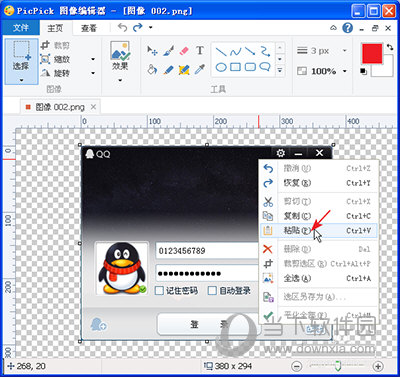This screenshot has width=400, height=378.
Task: Choose 恢复(R) from the context menu
Action: click(x=318, y=183)
